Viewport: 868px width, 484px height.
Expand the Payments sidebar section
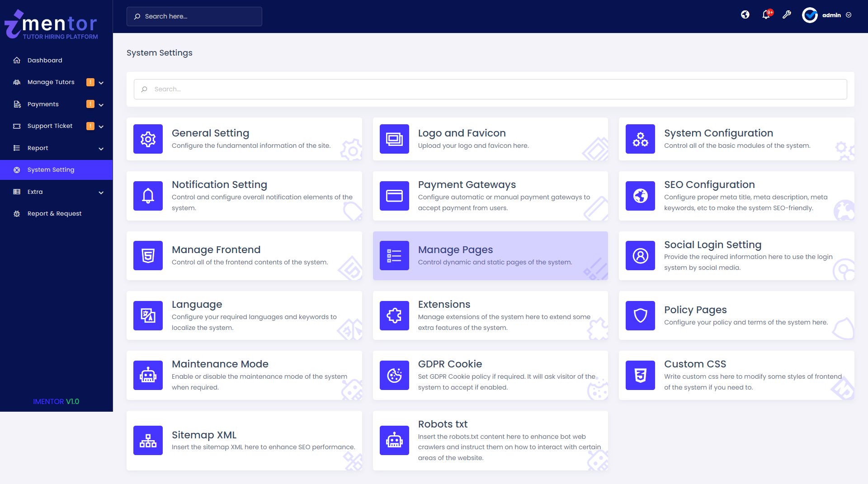pyautogui.click(x=42, y=104)
